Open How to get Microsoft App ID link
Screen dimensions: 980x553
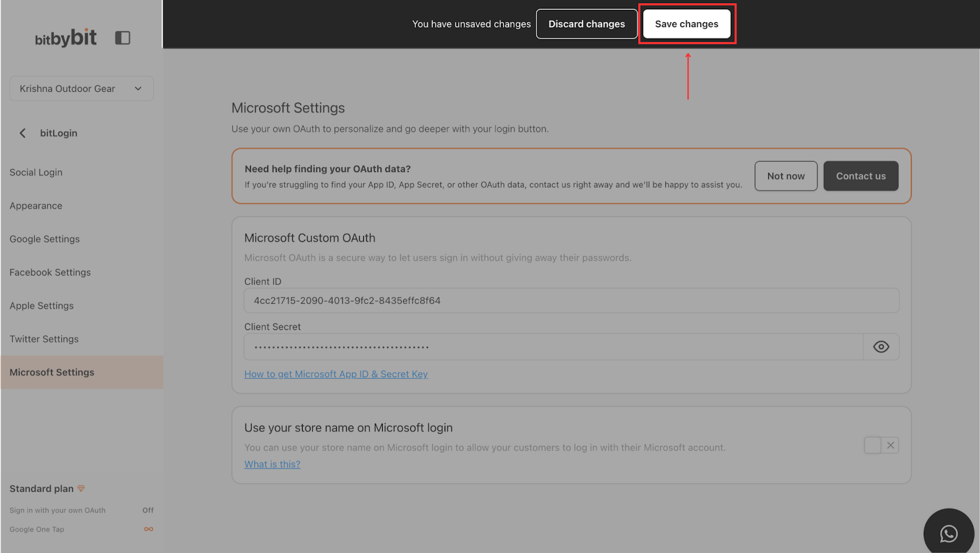click(x=336, y=374)
